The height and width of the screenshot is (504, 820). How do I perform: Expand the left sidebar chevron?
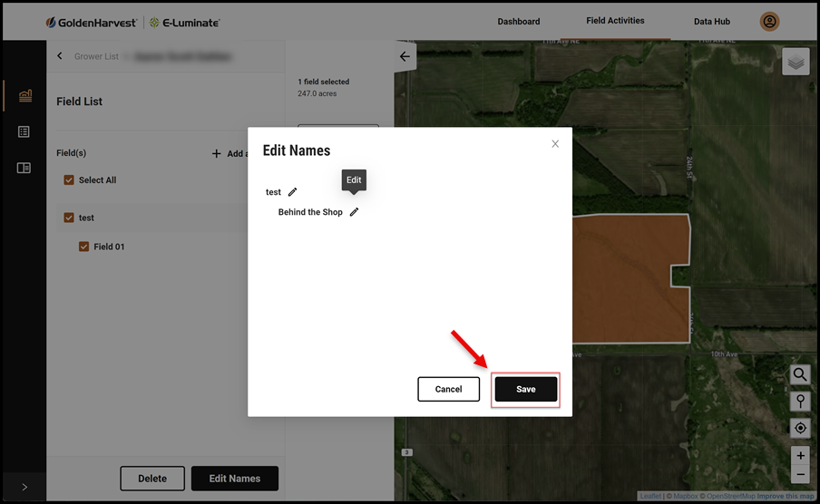click(24, 487)
